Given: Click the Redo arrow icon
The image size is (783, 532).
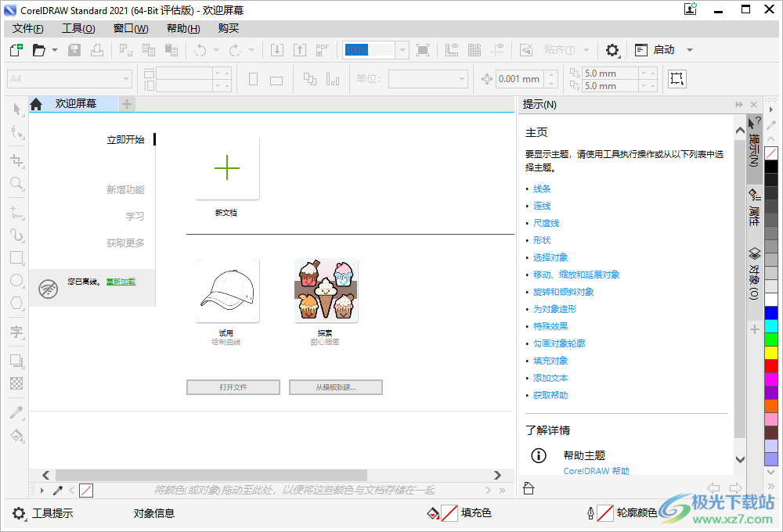Looking at the screenshot, I should [x=235, y=50].
